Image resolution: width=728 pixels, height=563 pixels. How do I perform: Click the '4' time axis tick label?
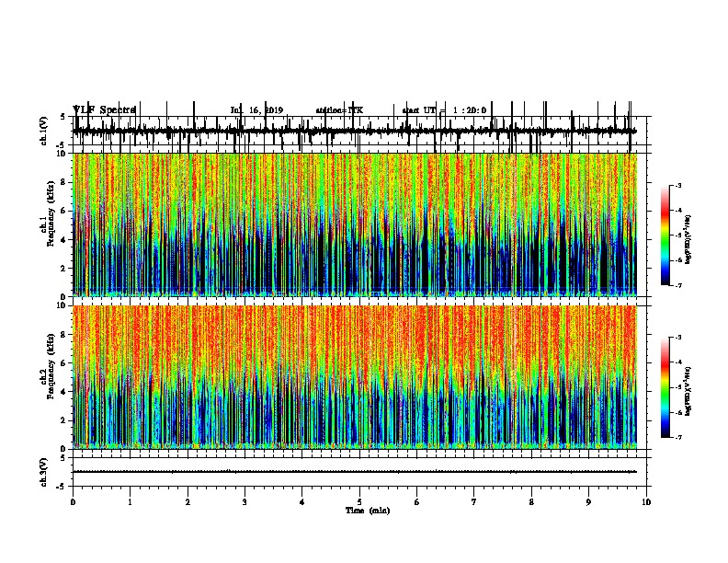point(302,502)
